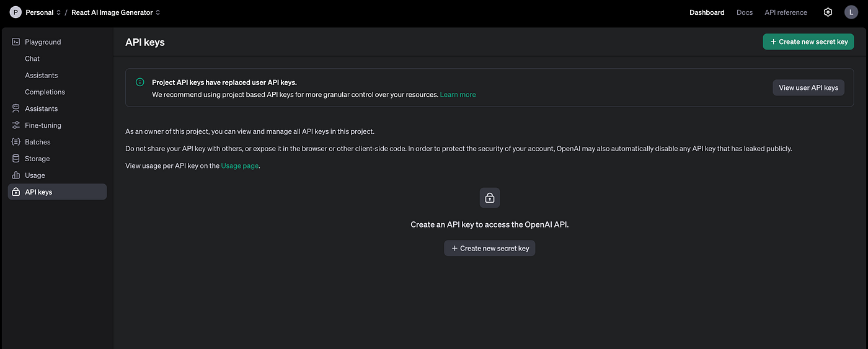Follow the Learn more link

tap(458, 95)
